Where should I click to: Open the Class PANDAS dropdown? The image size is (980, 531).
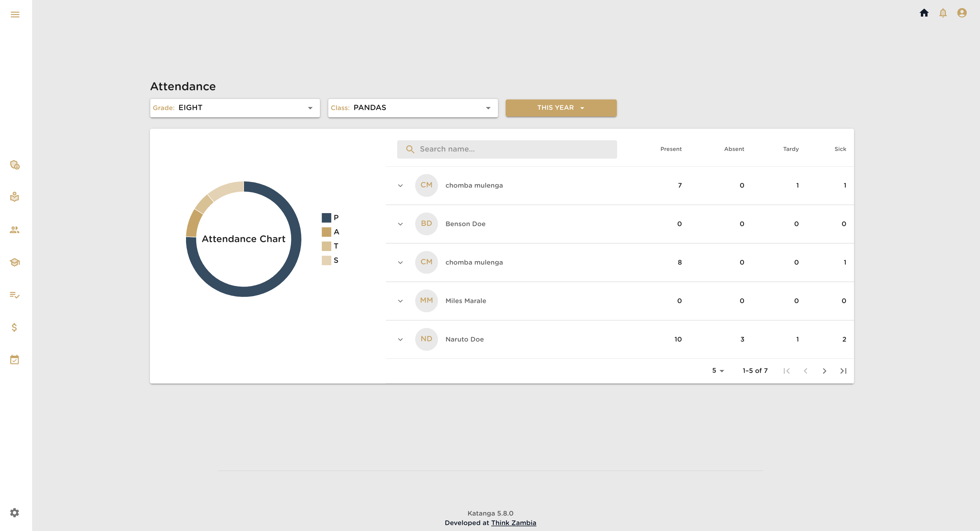point(413,108)
